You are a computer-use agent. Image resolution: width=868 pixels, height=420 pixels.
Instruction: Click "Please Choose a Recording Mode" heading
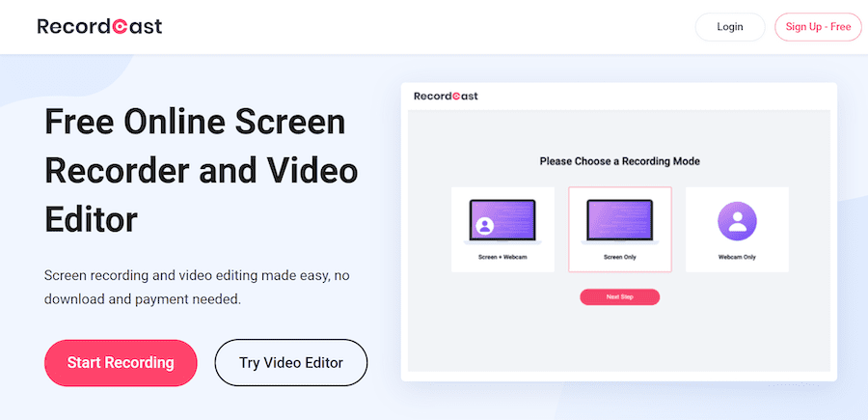[619, 162]
